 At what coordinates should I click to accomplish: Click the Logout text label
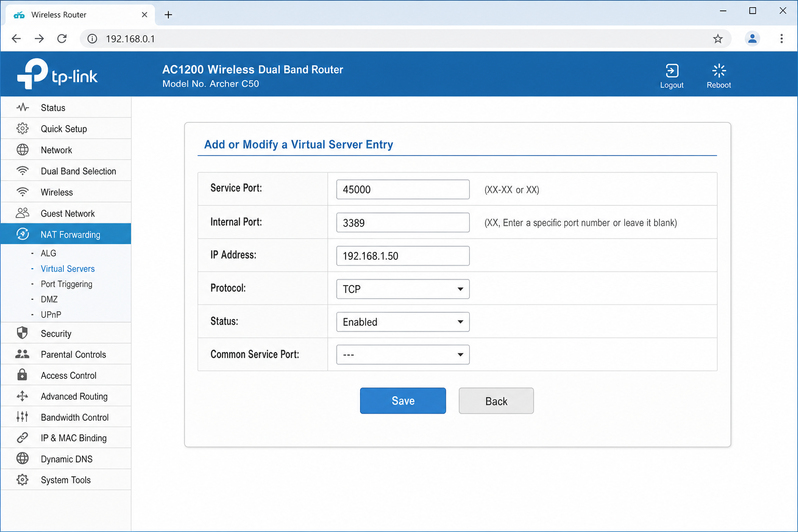(x=672, y=85)
